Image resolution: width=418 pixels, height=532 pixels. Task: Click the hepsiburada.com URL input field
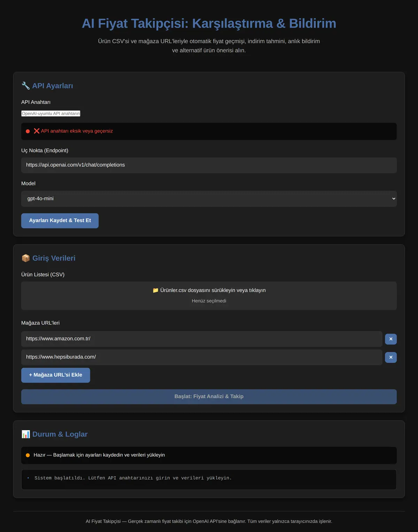point(202,357)
